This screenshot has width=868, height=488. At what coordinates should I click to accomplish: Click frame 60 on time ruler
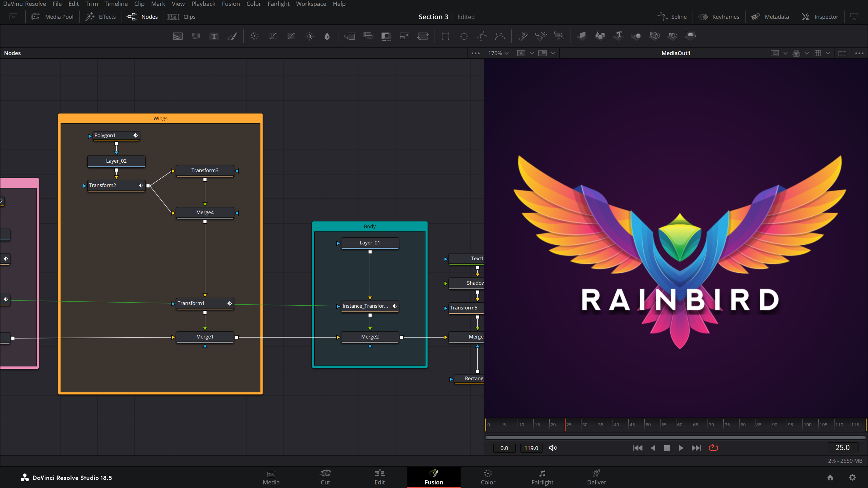[x=677, y=424]
